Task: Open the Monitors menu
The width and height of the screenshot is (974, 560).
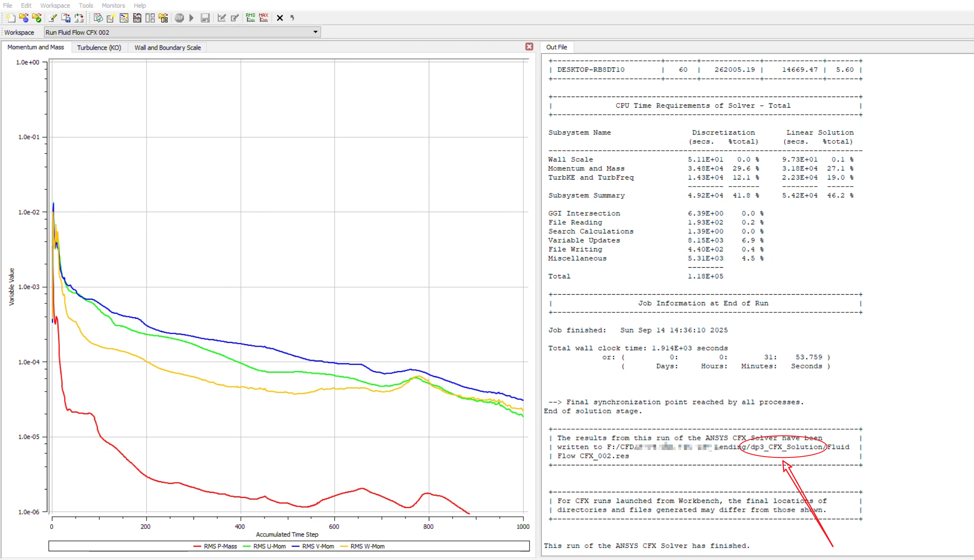Action: [113, 6]
